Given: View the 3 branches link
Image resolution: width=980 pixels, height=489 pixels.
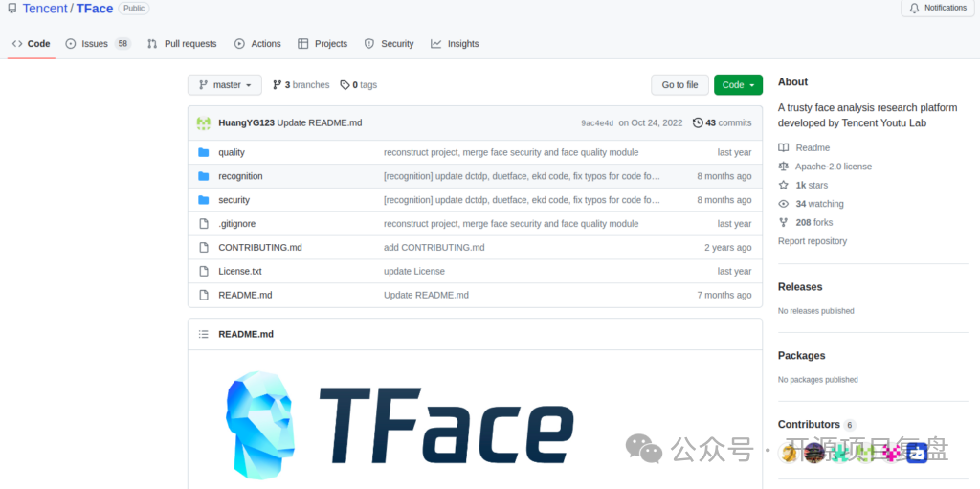Looking at the screenshot, I should 301,85.
